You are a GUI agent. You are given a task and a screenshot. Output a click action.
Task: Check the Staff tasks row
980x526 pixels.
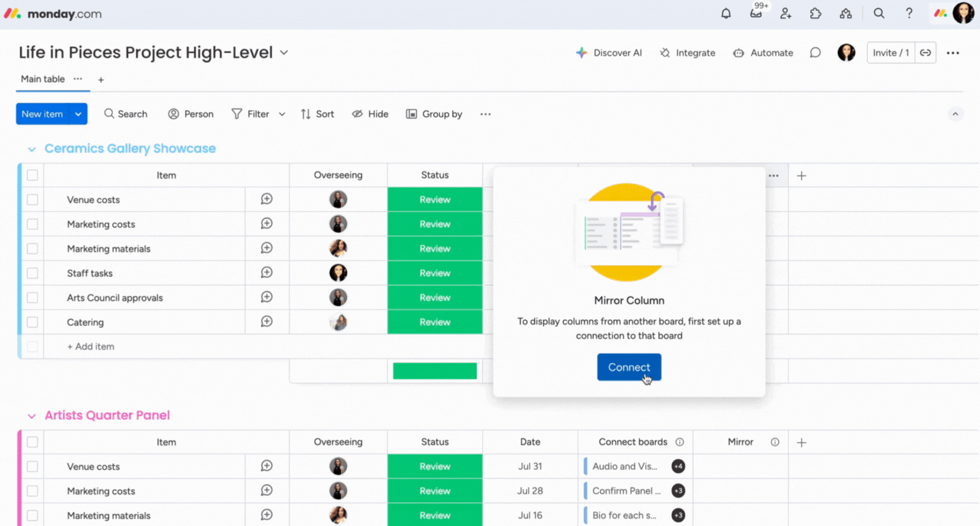point(32,273)
